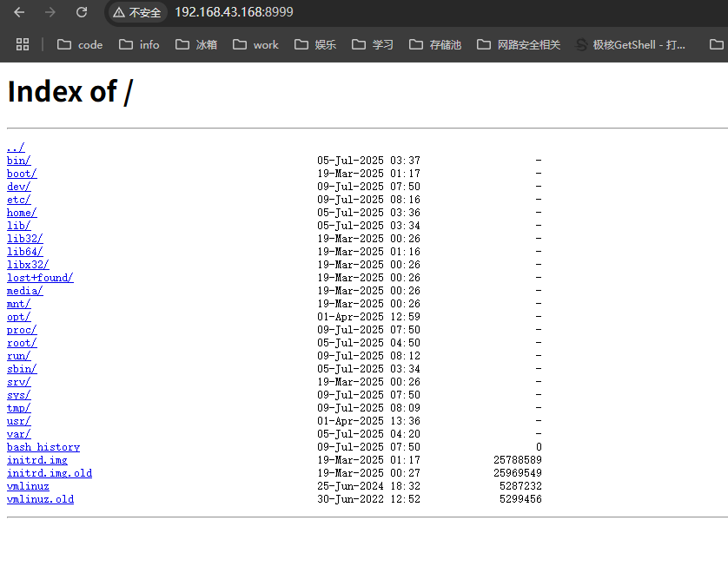This screenshot has width=728, height=586.
Task: Click the file size 5299456
Action: 520,499
